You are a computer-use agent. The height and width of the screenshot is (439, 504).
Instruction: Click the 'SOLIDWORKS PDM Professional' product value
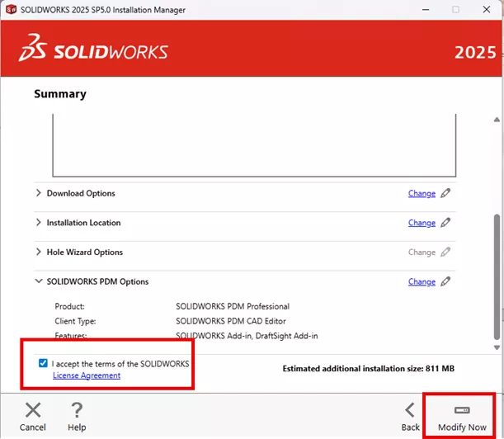click(233, 306)
